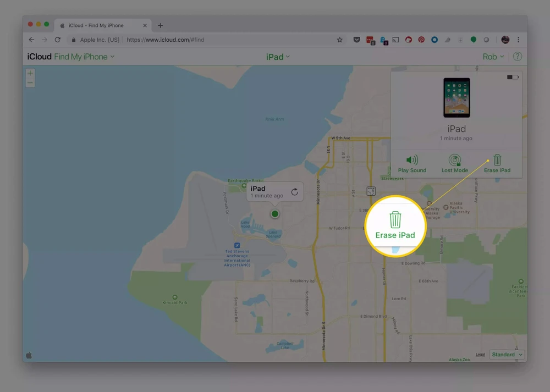Screen dimensions: 550x392
Task: Click the icloud.com address bar
Action: [220, 40]
